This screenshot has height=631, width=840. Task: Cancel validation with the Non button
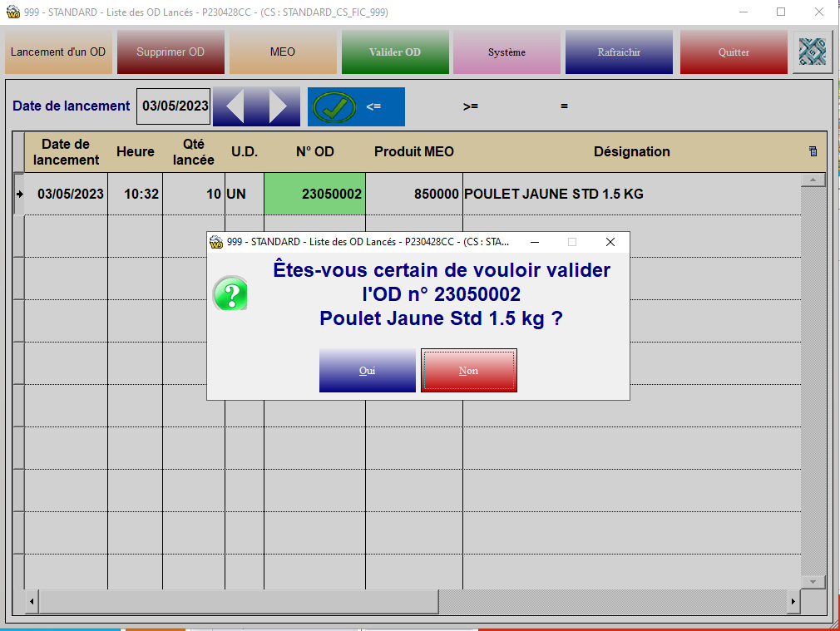pyautogui.click(x=469, y=371)
